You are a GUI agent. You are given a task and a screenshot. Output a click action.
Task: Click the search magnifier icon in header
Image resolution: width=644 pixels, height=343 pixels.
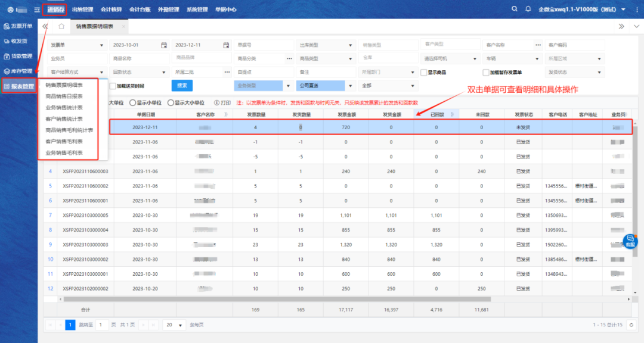pos(515,10)
